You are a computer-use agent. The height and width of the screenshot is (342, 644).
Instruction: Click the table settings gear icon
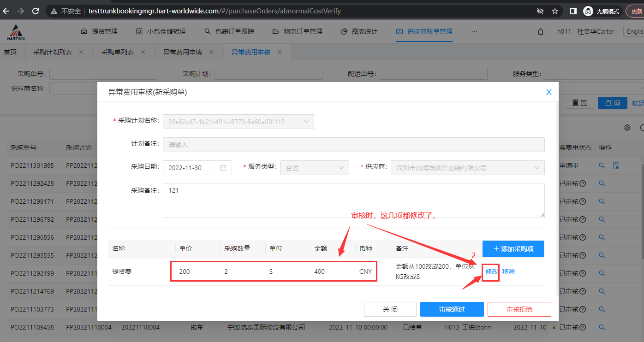coord(627,128)
